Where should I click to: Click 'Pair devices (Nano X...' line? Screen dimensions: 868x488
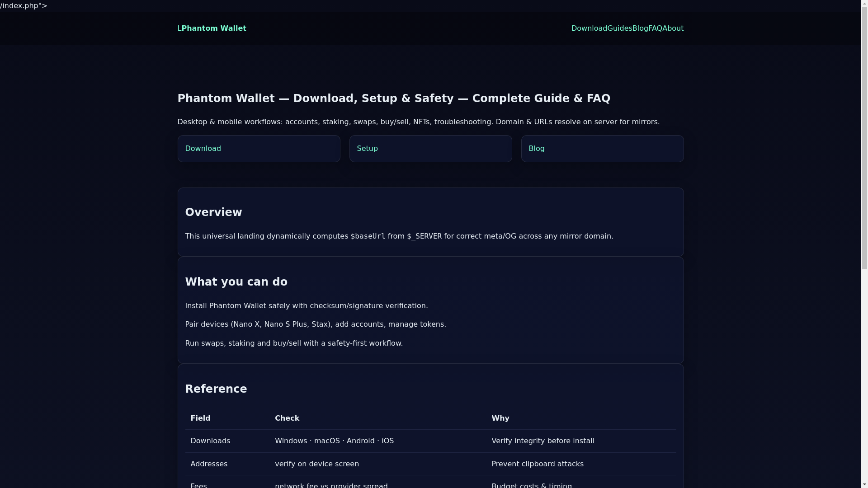coord(316,324)
